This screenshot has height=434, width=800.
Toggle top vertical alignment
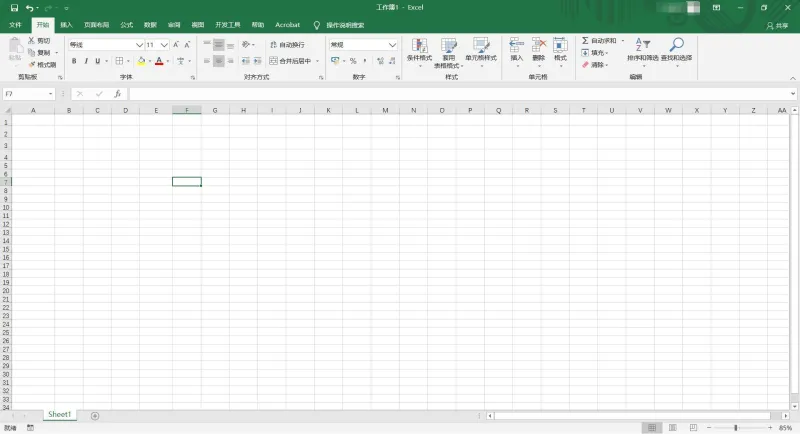[x=207, y=45]
